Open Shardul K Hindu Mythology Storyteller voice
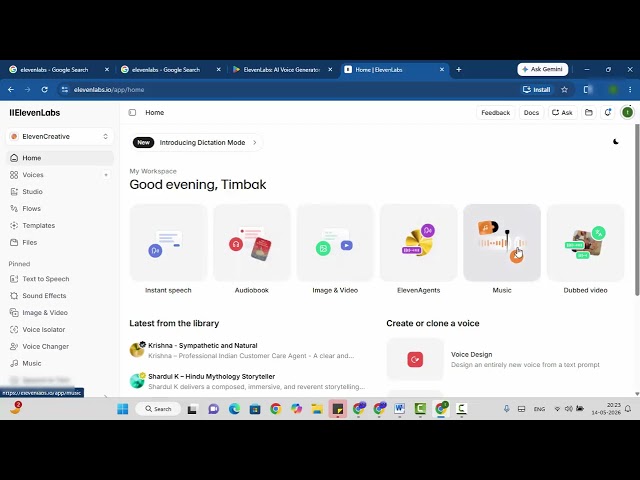The height and width of the screenshot is (480, 640). click(249, 381)
